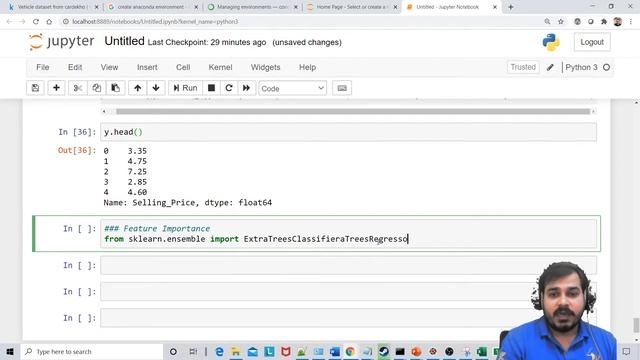Click the empty cell below Feature Importance
640x360 pixels.
point(348,265)
